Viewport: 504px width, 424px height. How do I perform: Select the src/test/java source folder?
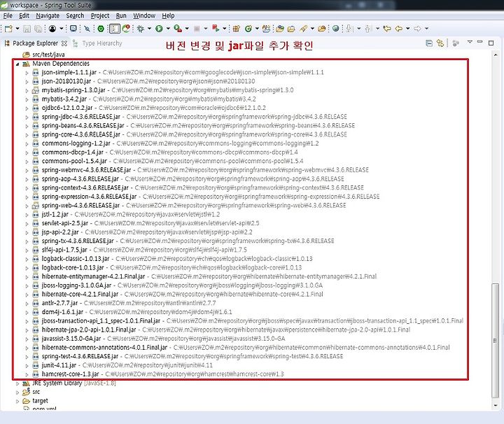[43, 55]
